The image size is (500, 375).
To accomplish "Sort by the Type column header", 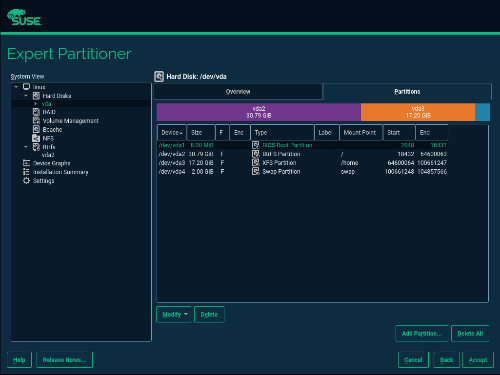I will coord(282,132).
